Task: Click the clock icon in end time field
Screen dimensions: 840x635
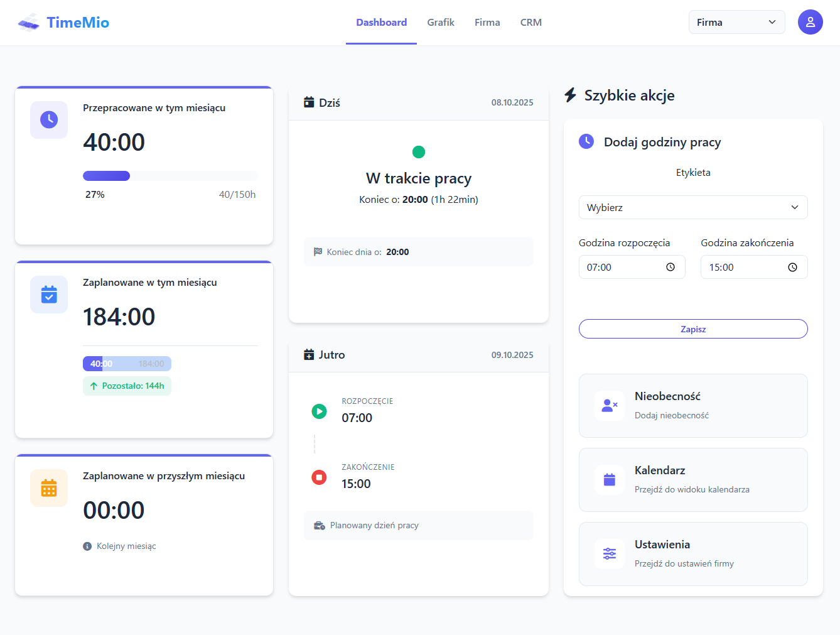Action: pyautogui.click(x=792, y=267)
